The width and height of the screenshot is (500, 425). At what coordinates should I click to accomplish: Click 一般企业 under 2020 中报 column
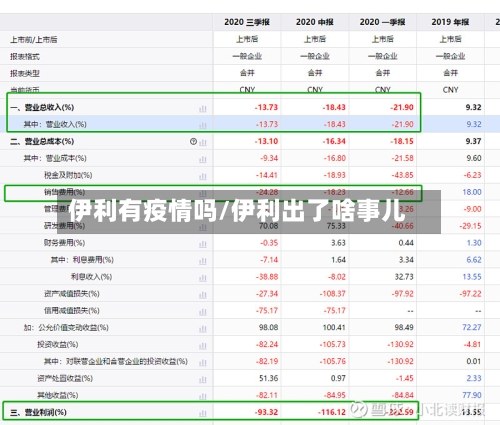(315, 56)
